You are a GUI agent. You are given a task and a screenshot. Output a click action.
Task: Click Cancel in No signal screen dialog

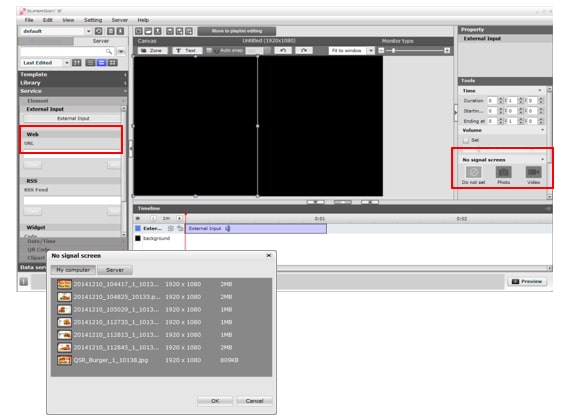click(x=254, y=401)
